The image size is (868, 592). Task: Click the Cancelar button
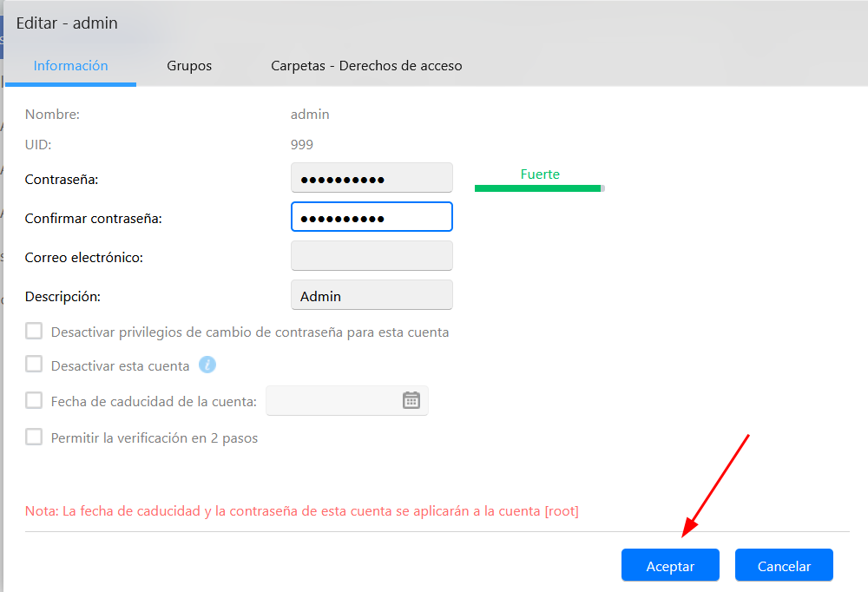(x=784, y=566)
